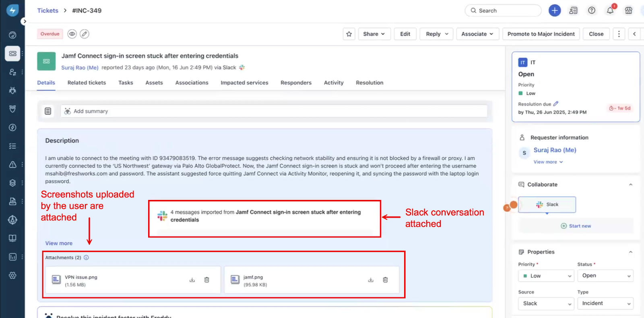
Task: Open Suraj Rao (Me) reporter link
Action: [80, 68]
